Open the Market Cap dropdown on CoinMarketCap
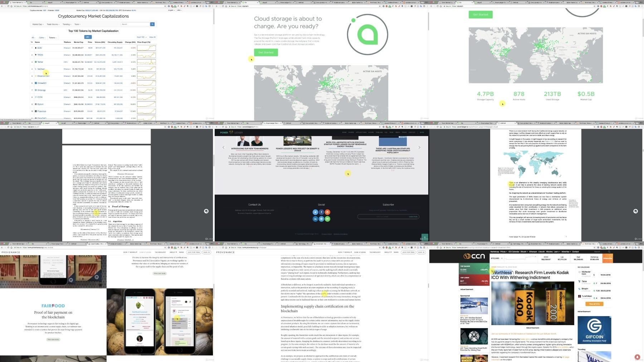The image size is (644, 362). 38,24
